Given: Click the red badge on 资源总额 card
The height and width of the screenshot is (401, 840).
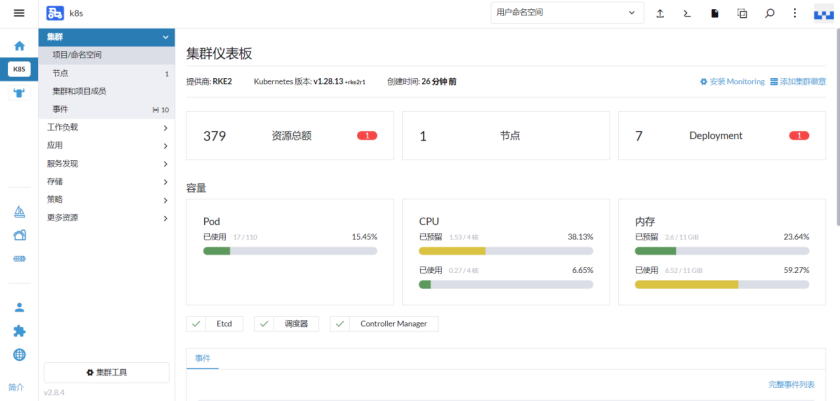Looking at the screenshot, I should tap(367, 136).
